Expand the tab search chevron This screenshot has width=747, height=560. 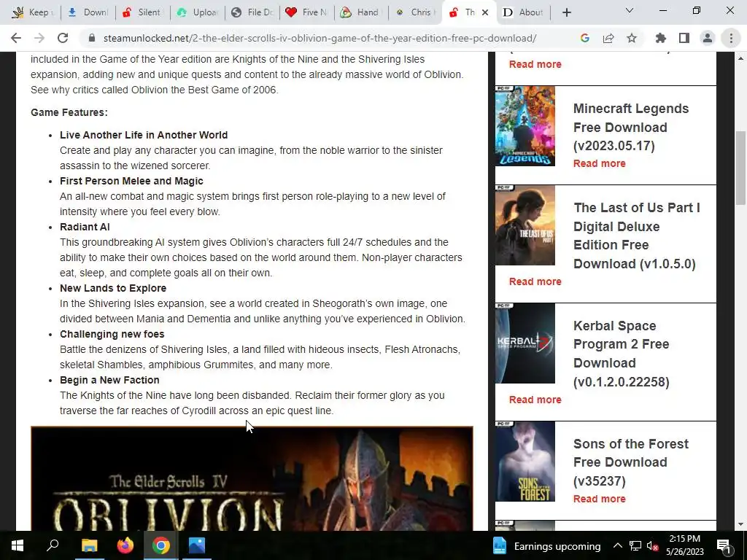(x=630, y=10)
